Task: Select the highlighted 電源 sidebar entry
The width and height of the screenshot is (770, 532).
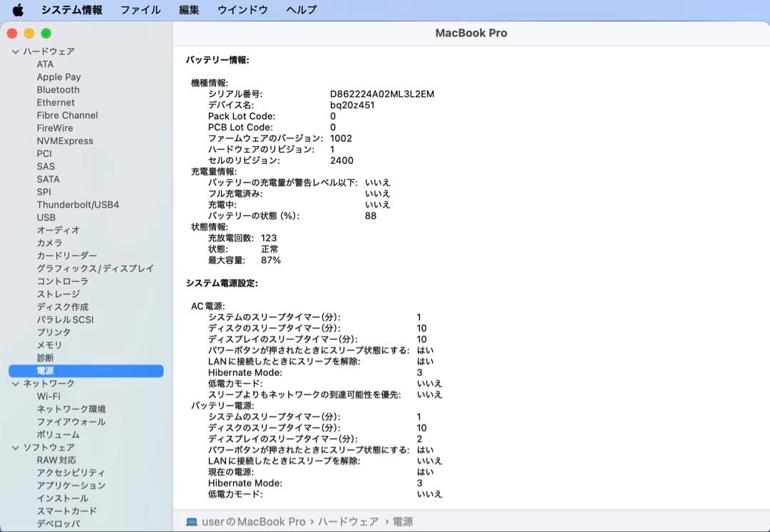Action: coord(45,370)
